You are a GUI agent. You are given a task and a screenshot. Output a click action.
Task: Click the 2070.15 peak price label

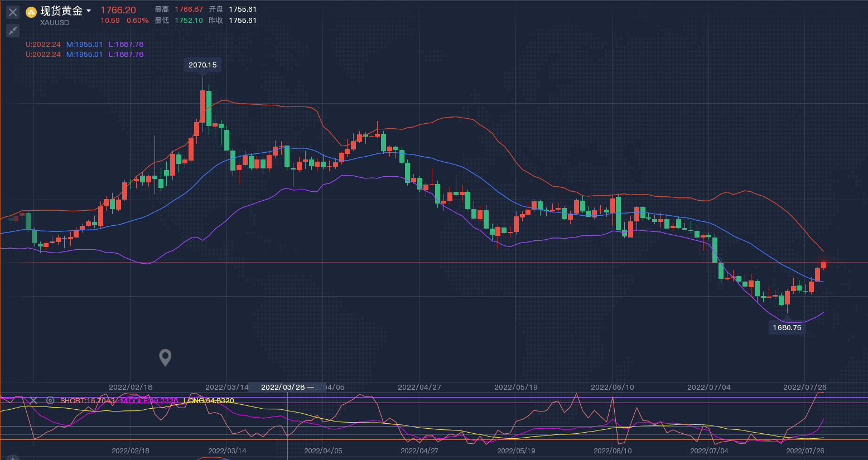tap(202, 65)
